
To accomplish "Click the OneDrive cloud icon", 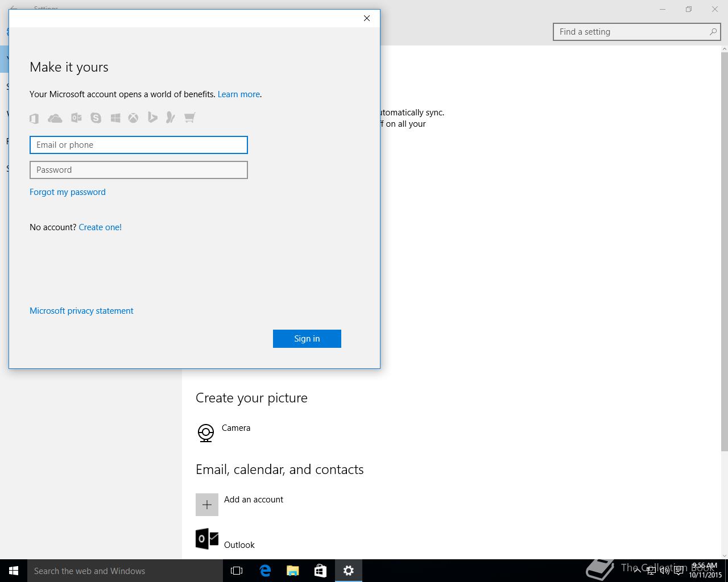I will pos(55,118).
